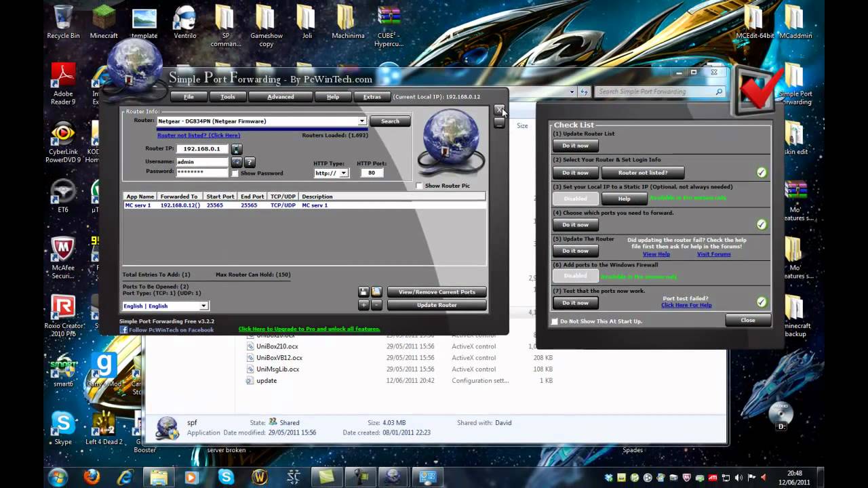The height and width of the screenshot is (488, 868).
Task: Open the McAfee Security desktop icon
Action: coord(63,258)
